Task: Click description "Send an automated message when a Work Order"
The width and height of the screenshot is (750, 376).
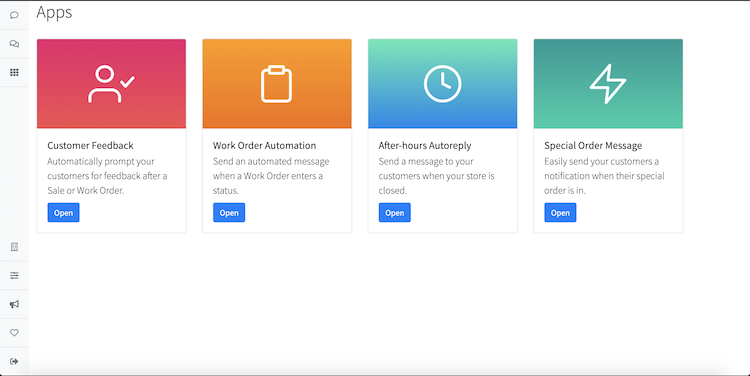Action: [271, 176]
